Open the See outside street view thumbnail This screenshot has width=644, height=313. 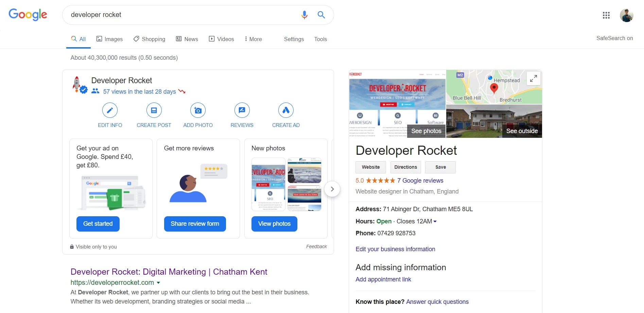[x=494, y=121]
